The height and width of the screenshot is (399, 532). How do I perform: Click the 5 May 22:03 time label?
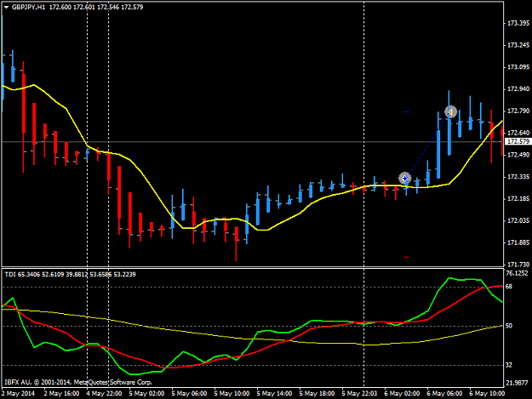click(359, 394)
